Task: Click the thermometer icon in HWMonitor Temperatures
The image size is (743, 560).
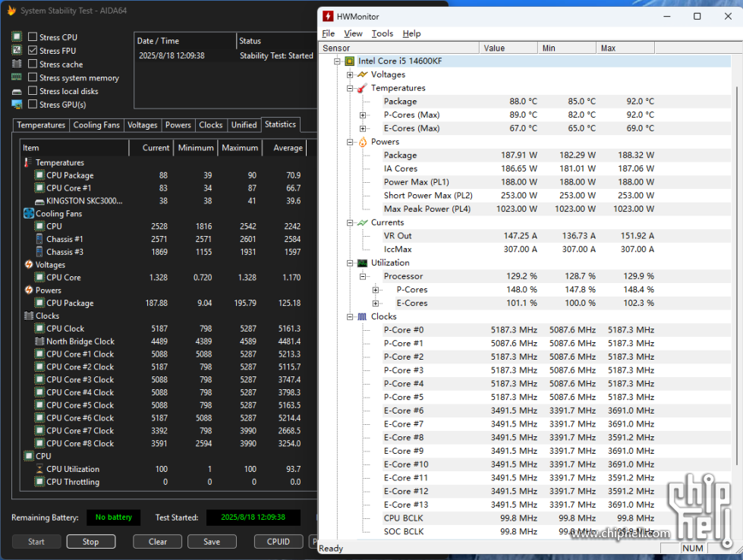Action: pyautogui.click(x=363, y=88)
